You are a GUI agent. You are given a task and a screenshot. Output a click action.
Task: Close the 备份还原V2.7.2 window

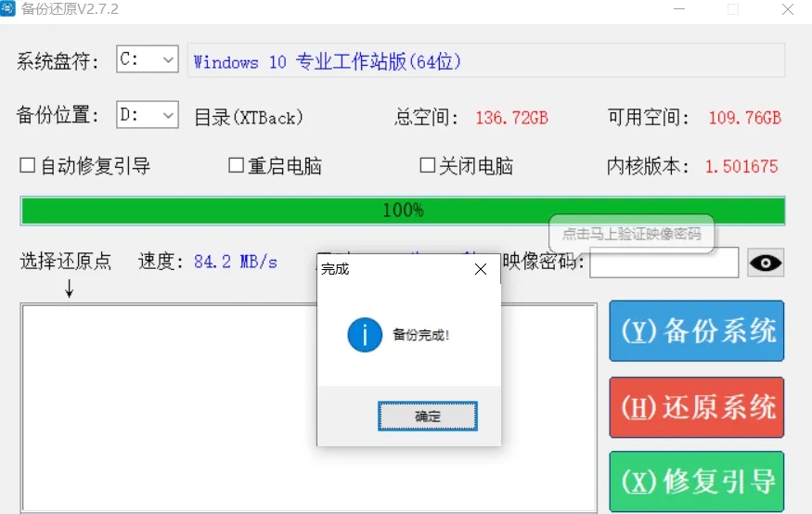[788, 8]
